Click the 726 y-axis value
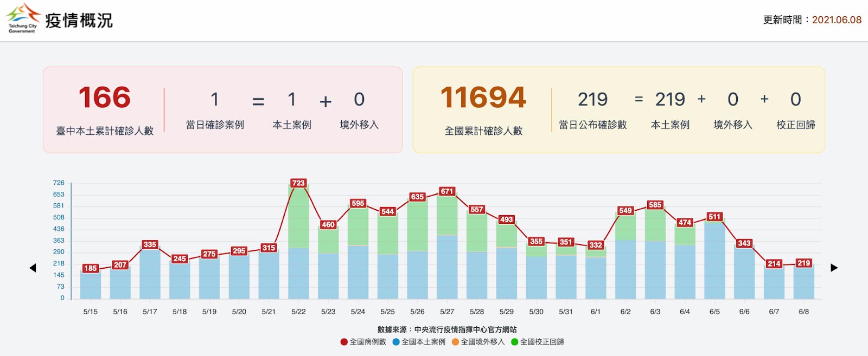Image resolution: width=868 pixels, height=356 pixels. [x=59, y=183]
